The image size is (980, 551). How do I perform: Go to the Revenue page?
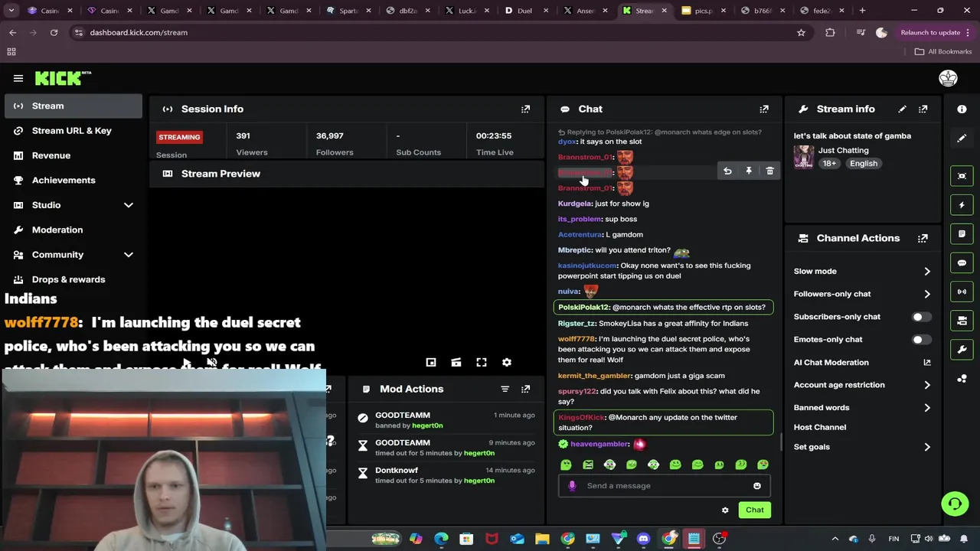[x=73, y=155]
